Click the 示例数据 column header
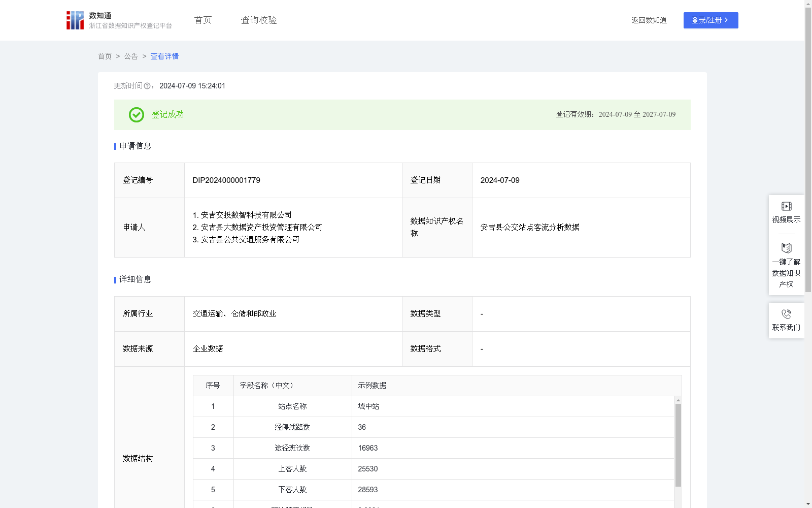 pyautogui.click(x=517, y=386)
